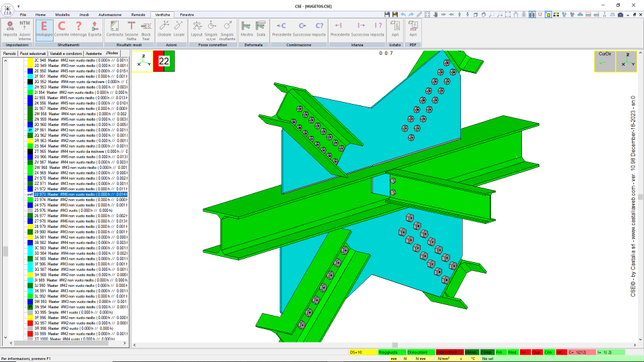
Task: Click the pan hand icon
Action: 435,14
